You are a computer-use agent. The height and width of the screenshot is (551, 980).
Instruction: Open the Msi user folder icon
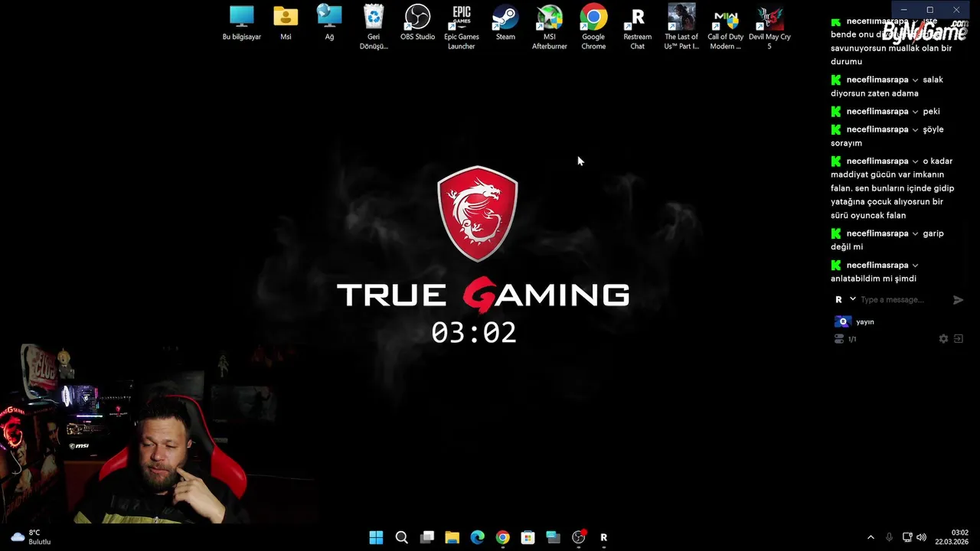(x=286, y=23)
